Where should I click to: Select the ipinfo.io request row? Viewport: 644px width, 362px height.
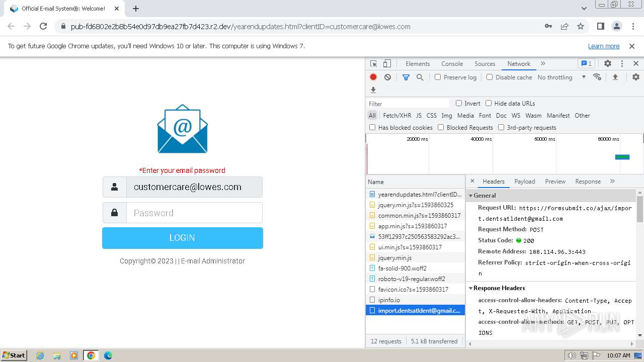(415, 300)
